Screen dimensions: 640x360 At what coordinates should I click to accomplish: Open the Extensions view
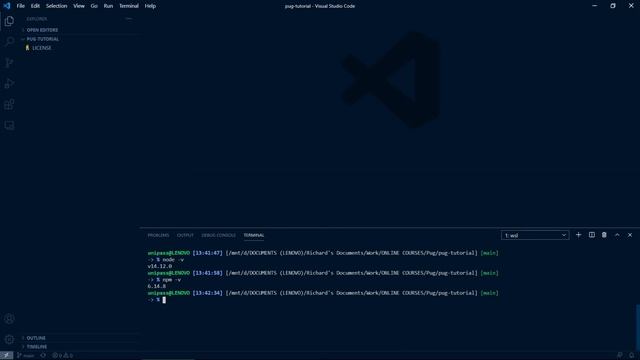9,104
